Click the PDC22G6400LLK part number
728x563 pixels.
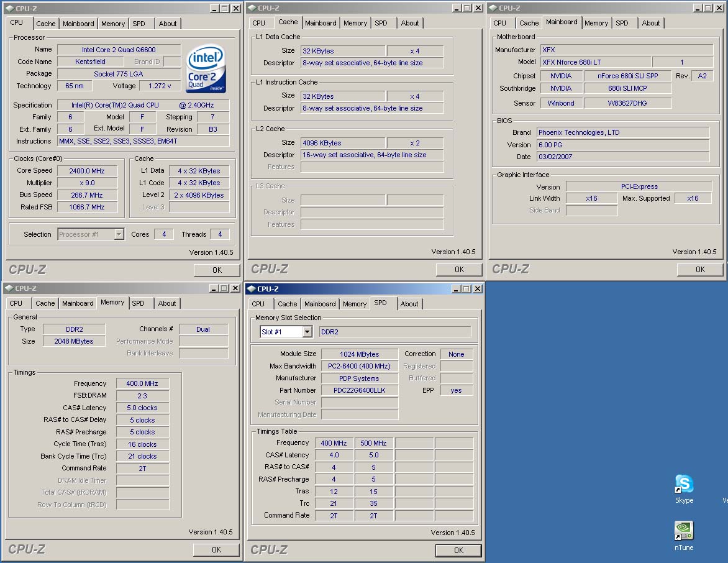(360, 390)
